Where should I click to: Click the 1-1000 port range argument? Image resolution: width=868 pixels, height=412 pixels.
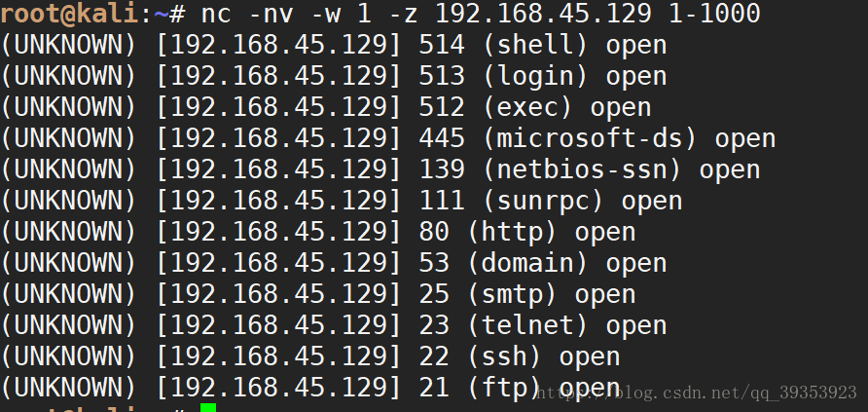715,14
